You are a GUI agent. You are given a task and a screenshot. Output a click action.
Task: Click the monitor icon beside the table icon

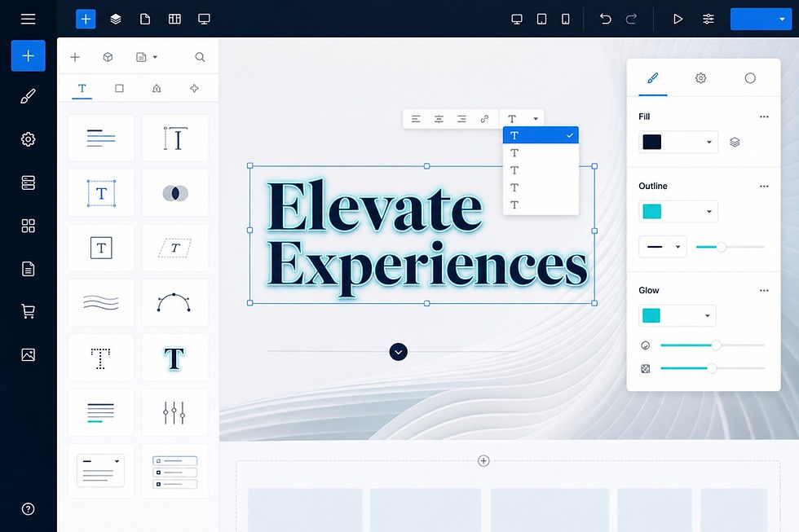pos(204,20)
